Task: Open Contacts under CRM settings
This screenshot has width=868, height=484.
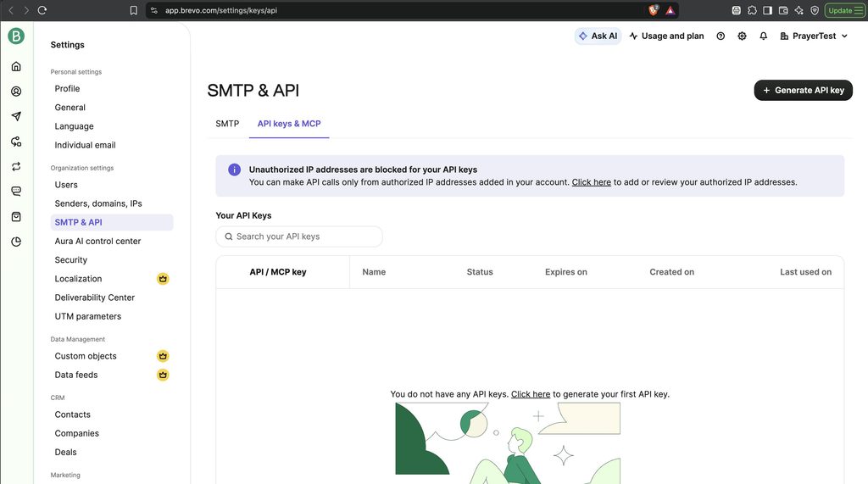Action: (x=73, y=414)
